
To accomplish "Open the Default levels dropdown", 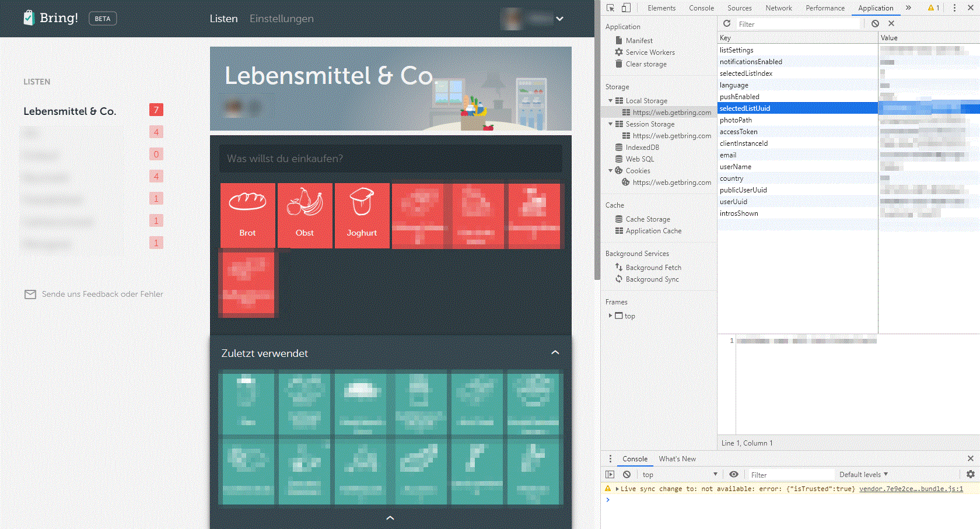I will (x=863, y=475).
